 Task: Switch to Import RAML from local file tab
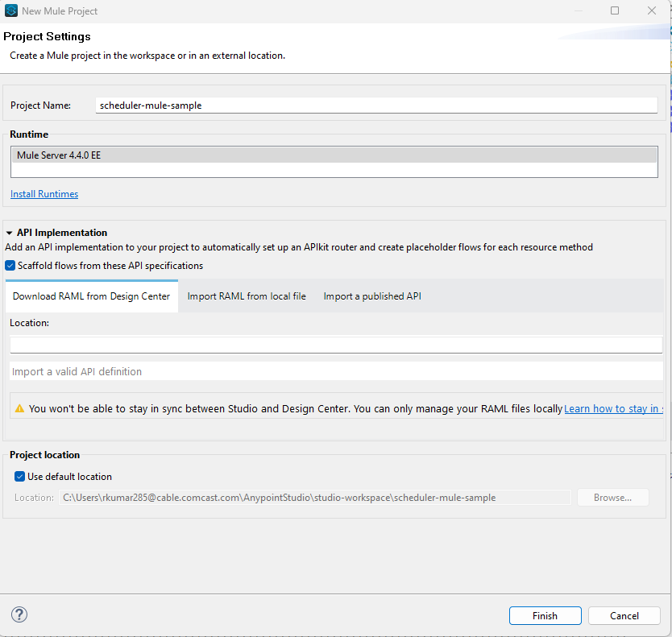click(247, 296)
